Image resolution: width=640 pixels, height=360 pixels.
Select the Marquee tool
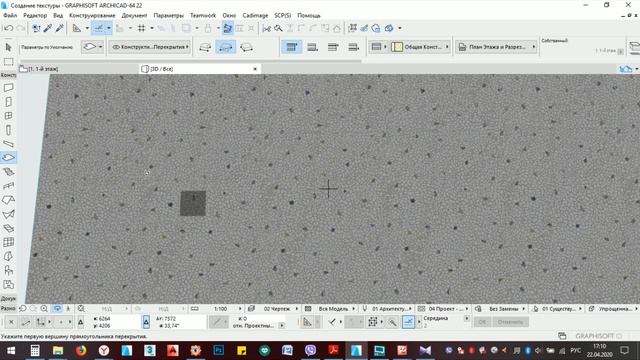pyautogui.click(x=8, y=62)
